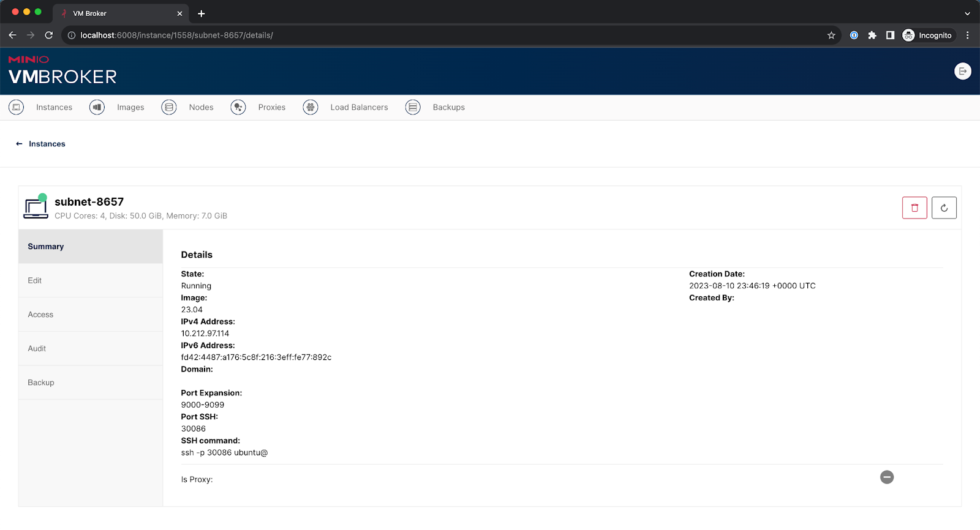Open the Chrome tab search chevron
980x530 pixels.
(x=967, y=13)
